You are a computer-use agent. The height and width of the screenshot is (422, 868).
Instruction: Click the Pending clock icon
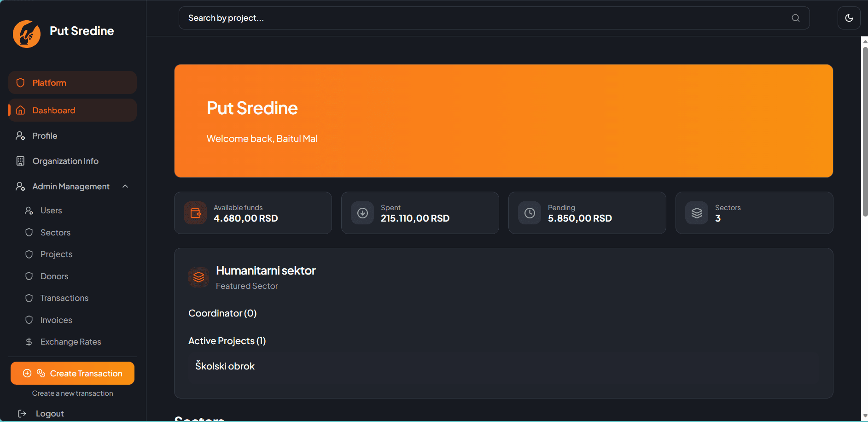coord(530,213)
